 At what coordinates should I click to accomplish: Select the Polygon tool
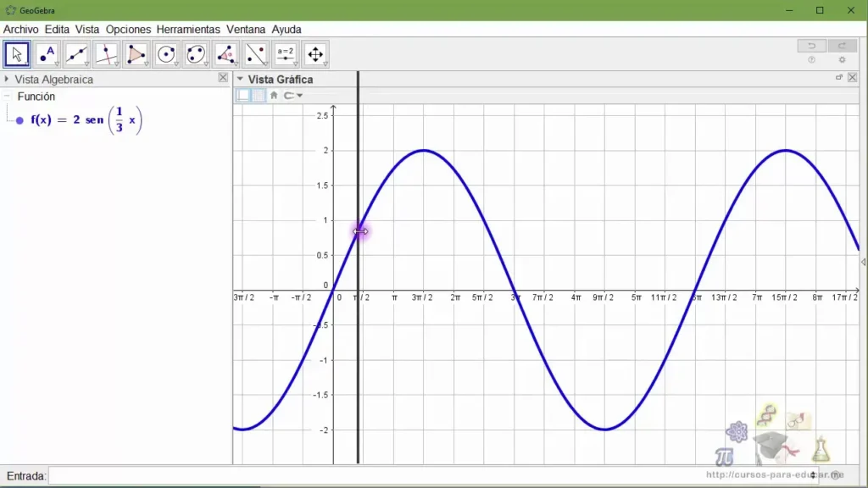click(x=136, y=54)
